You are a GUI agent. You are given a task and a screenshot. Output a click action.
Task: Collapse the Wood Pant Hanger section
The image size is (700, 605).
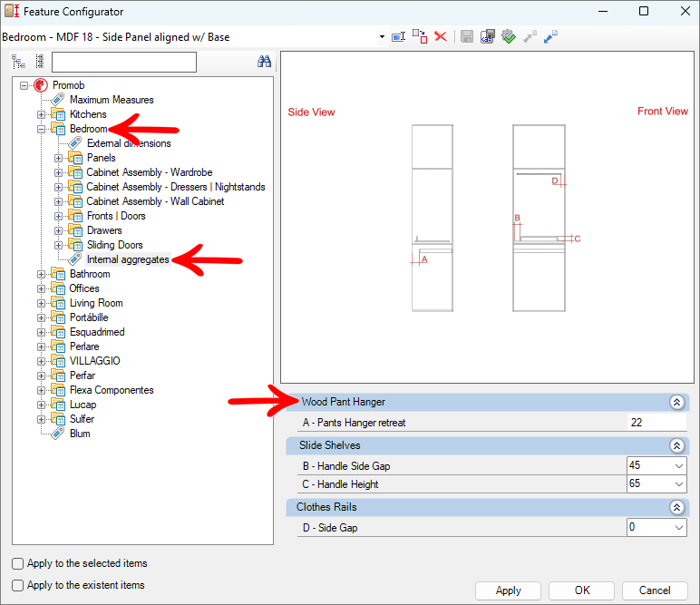pos(676,402)
